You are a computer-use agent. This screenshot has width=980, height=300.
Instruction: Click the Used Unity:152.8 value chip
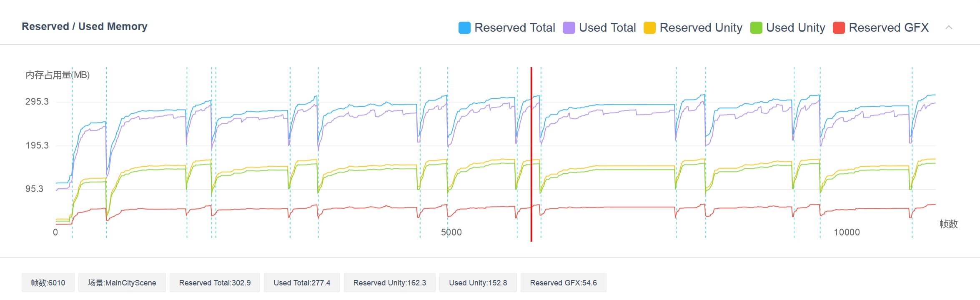[478, 283]
